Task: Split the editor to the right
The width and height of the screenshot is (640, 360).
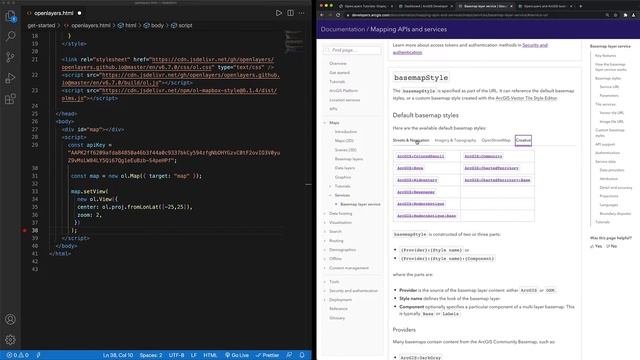Action: (290, 13)
